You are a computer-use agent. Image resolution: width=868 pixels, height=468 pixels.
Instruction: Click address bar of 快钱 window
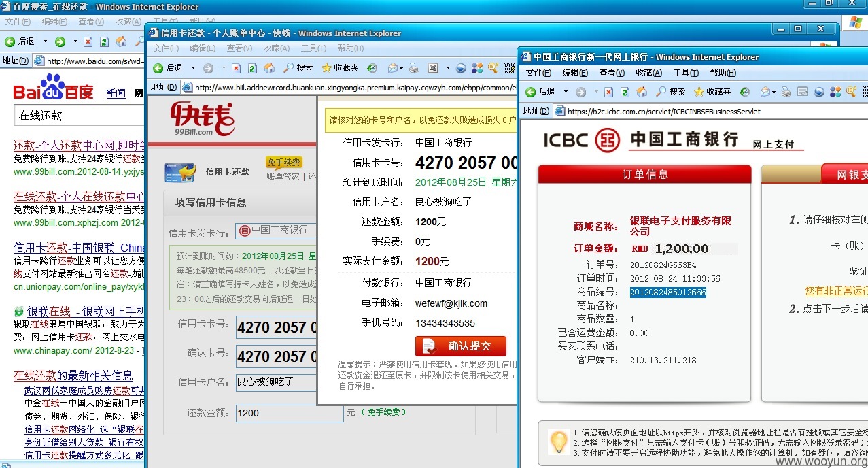(x=348, y=87)
